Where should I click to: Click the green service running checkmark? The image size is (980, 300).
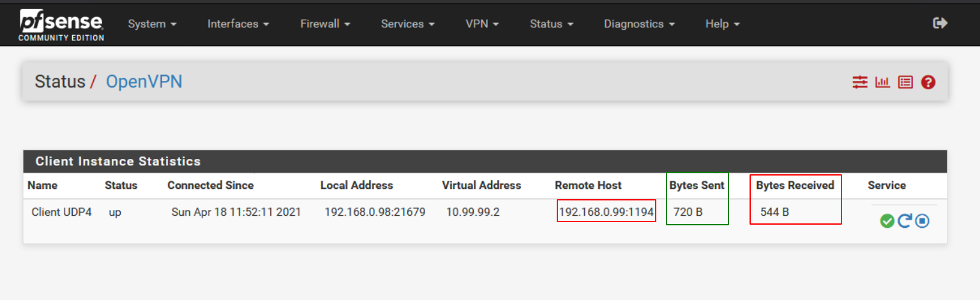pos(887,221)
